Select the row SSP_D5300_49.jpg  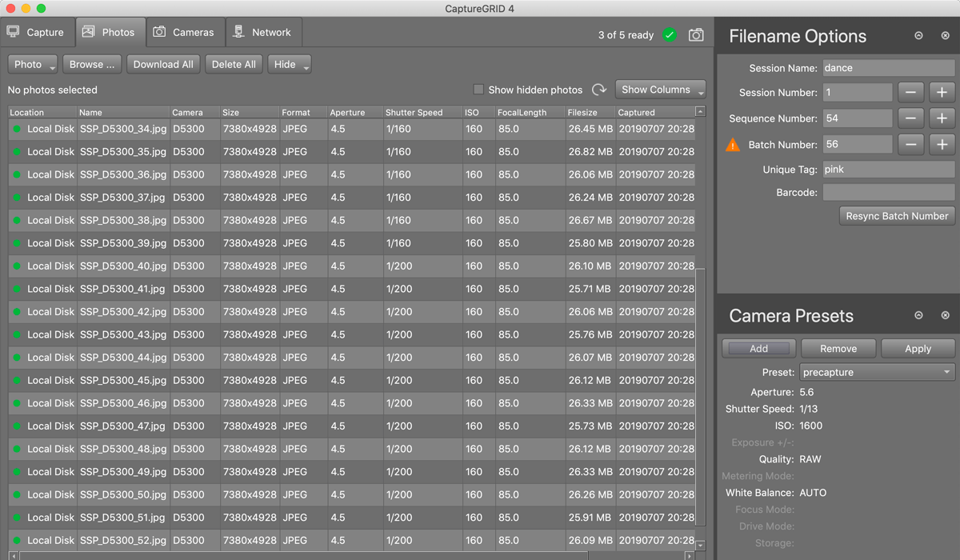351,472
